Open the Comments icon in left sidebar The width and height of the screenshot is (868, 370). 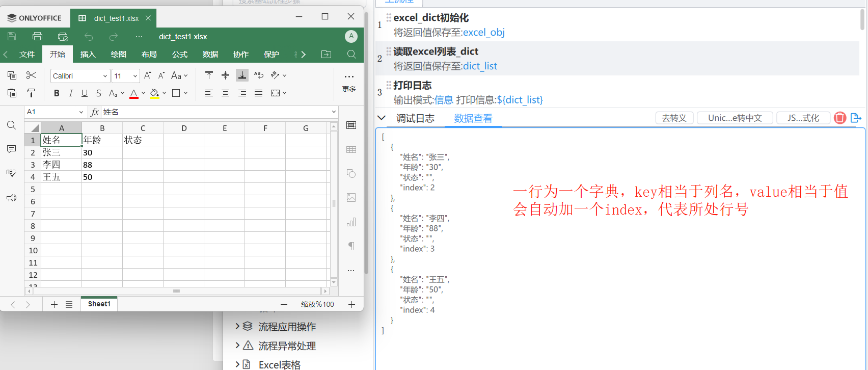coord(11,149)
